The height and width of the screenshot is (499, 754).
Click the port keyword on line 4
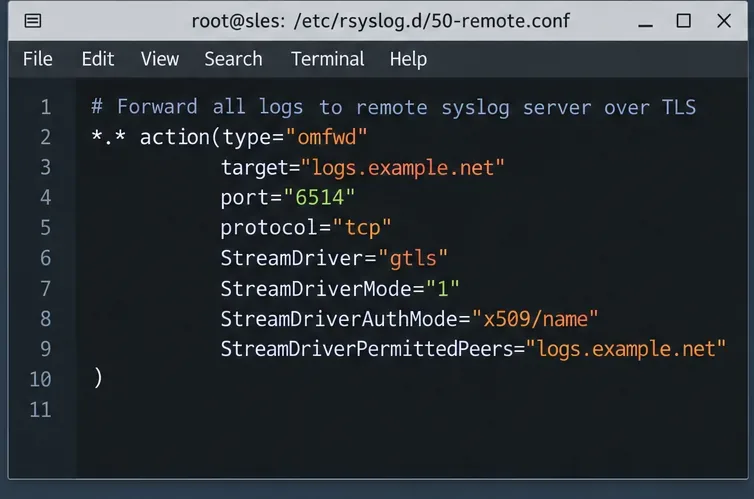pyautogui.click(x=245, y=198)
